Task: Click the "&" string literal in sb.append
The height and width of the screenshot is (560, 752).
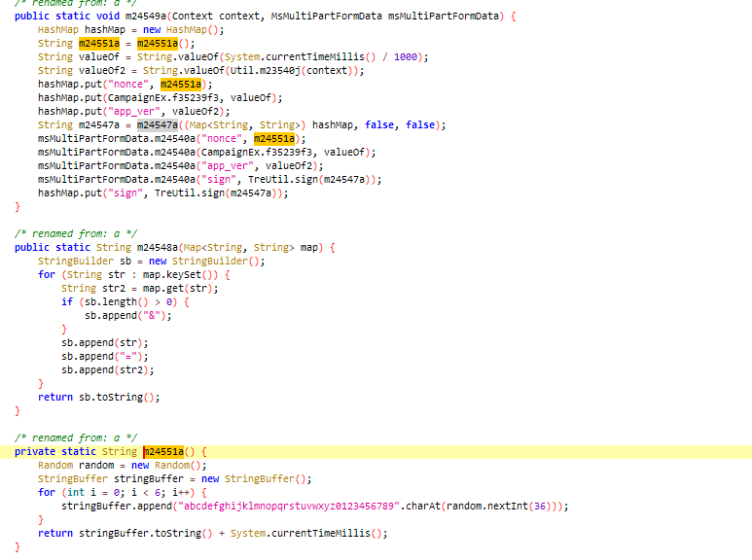Action: point(152,315)
